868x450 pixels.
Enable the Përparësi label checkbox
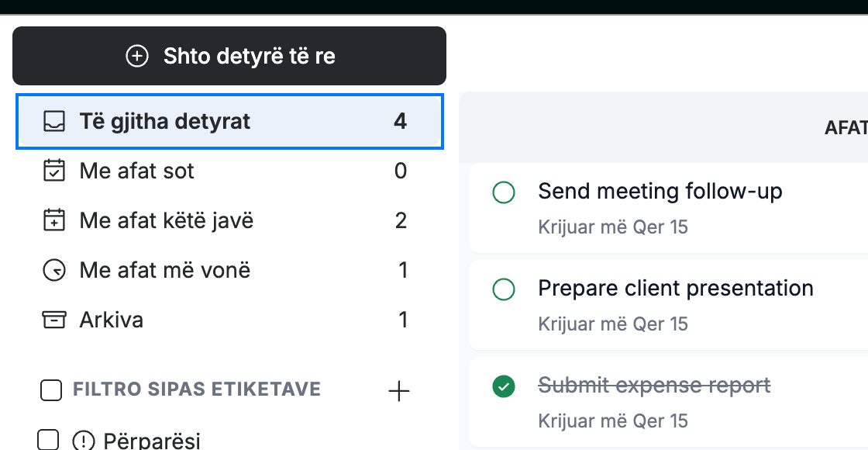tap(48, 440)
